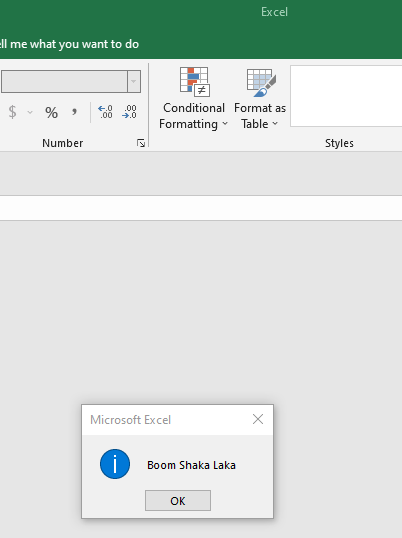Click OK in the Boom Shaka Laka dialog
Screen dimensions: 402x538
[x=178, y=501]
